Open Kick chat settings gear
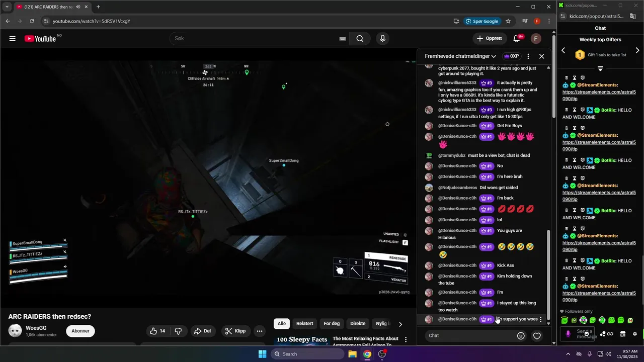 click(635, 334)
